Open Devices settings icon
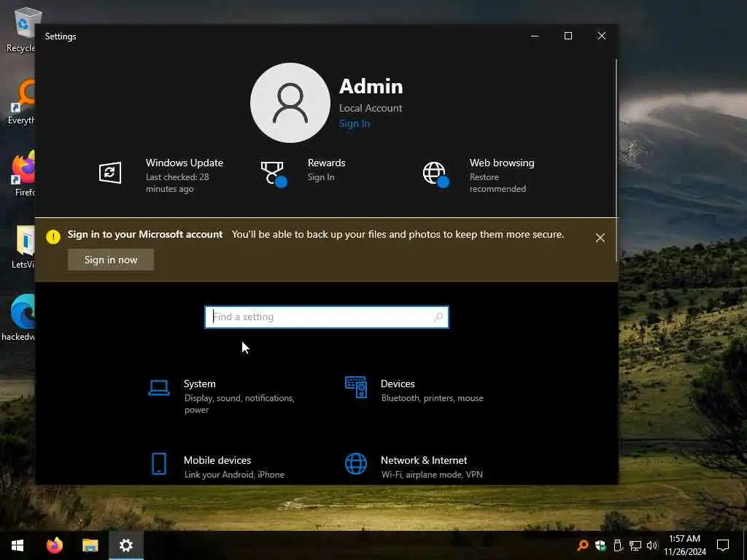Image resolution: width=747 pixels, height=560 pixels. point(356,387)
